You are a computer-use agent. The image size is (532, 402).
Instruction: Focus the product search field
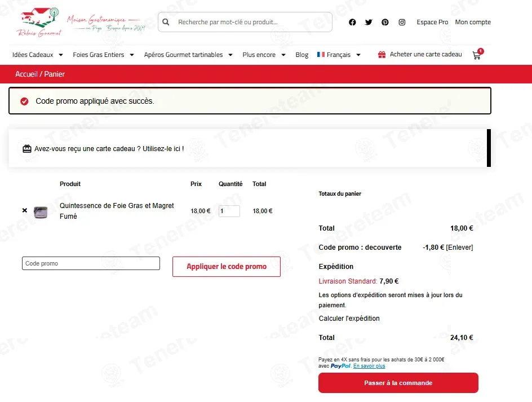[x=245, y=22]
